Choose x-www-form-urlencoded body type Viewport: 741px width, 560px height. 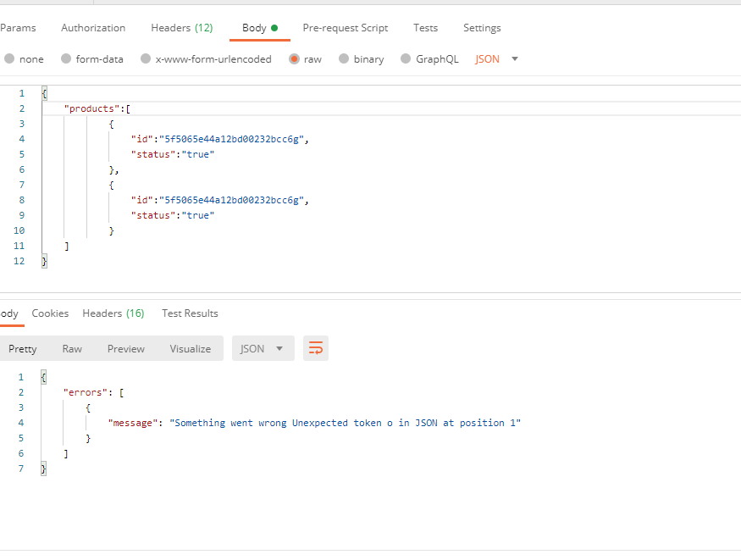[146, 59]
